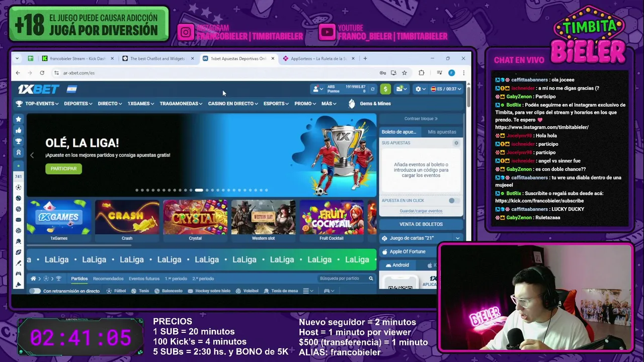Open the Crystal game thumbnail
Viewport: 644px width, 362px height.
[195, 220]
